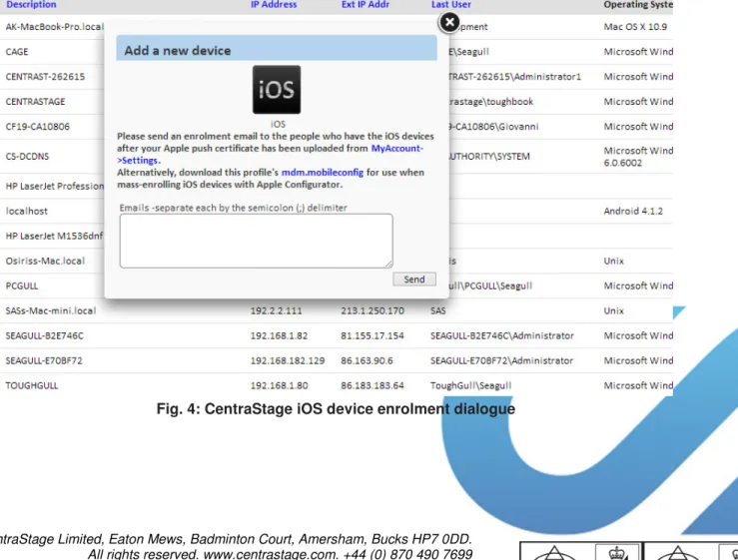Click external IP 86.163.90.6
738x560 pixels.
[x=368, y=360]
